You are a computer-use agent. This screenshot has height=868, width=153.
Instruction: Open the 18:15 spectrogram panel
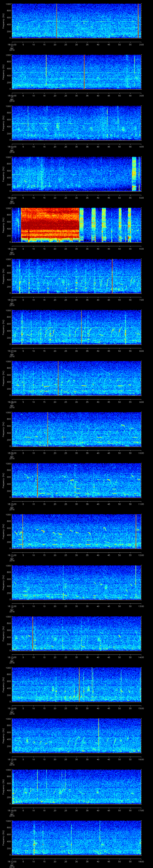[76, 736]
